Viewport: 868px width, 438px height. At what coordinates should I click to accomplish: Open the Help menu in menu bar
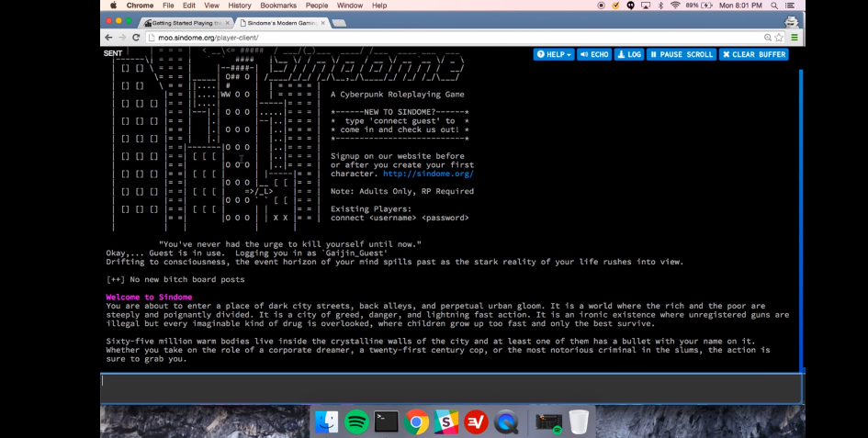(379, 6)
